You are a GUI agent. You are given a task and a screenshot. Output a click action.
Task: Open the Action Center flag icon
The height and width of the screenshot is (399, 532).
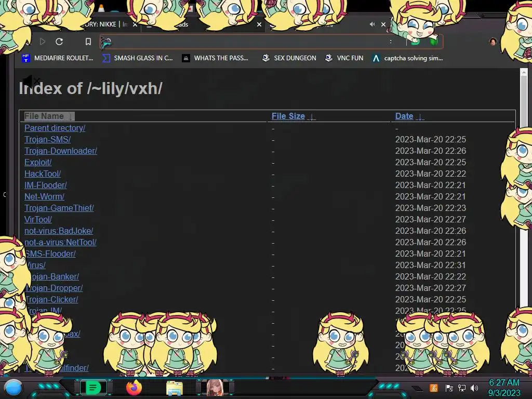click(x=449, y=388)
